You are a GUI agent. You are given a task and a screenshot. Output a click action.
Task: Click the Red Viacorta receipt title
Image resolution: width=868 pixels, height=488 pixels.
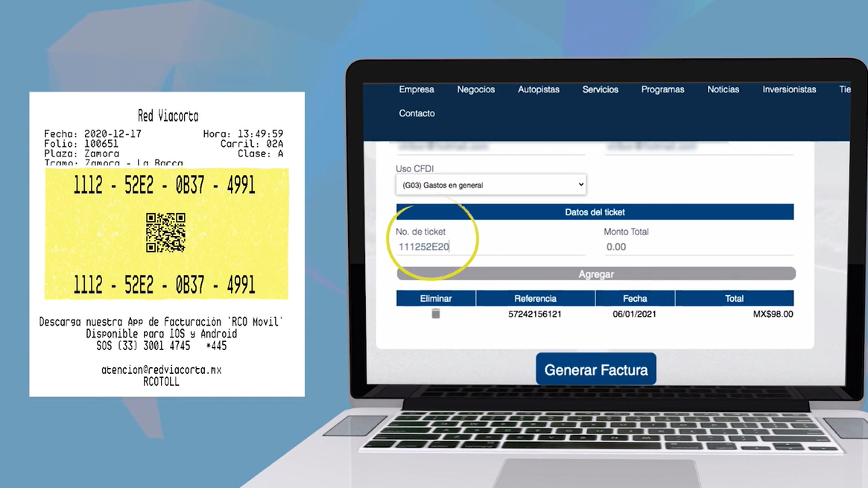(x=168, y=115)
